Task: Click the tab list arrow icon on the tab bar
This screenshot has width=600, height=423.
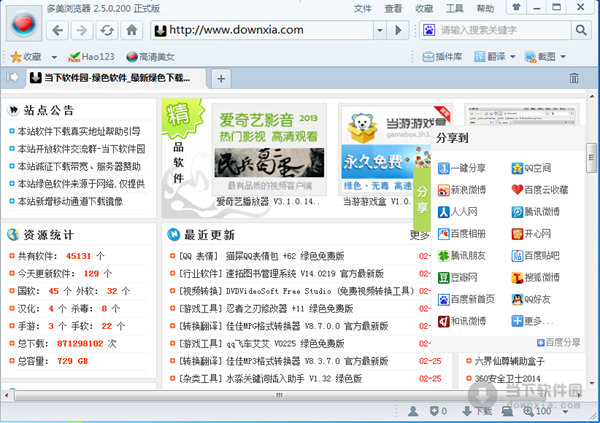Action: (12, 77)
